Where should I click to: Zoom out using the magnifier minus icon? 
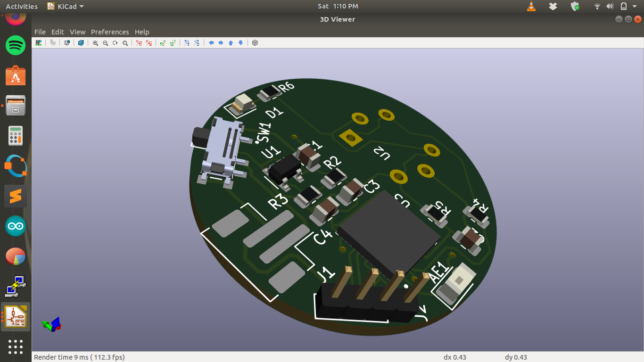point(105,43)
